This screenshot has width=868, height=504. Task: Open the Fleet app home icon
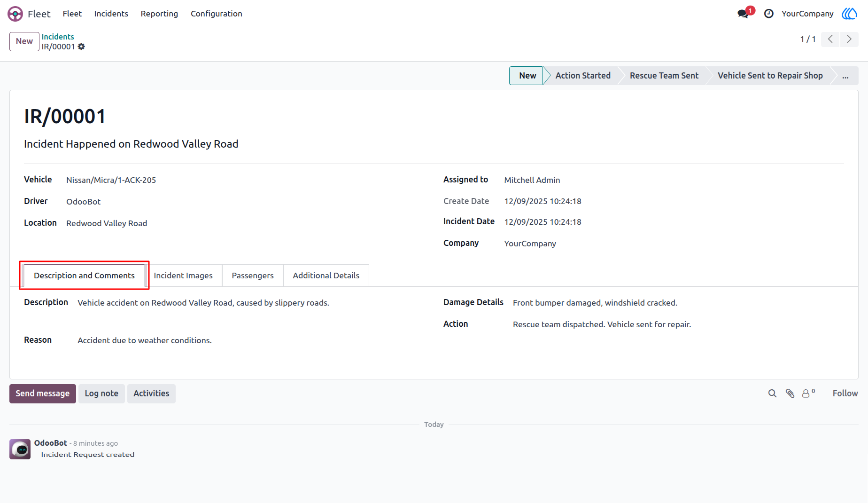(x=15, y=14)
